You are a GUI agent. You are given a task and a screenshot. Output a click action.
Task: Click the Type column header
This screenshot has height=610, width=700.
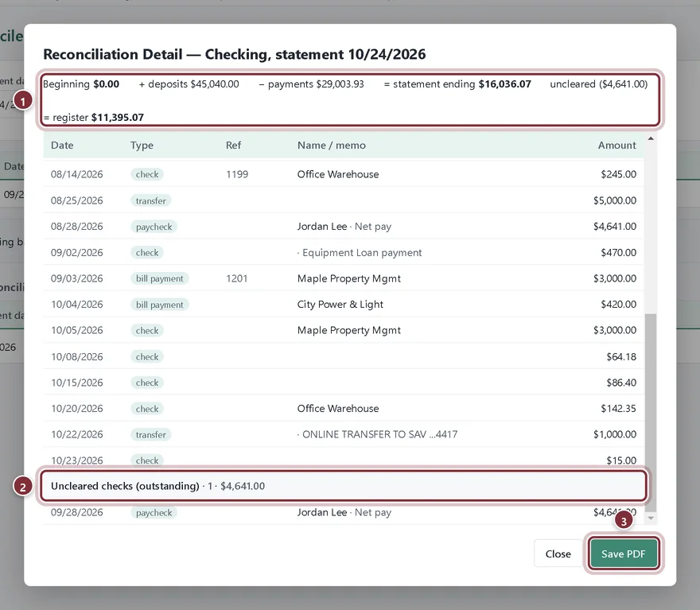[142, 145]
